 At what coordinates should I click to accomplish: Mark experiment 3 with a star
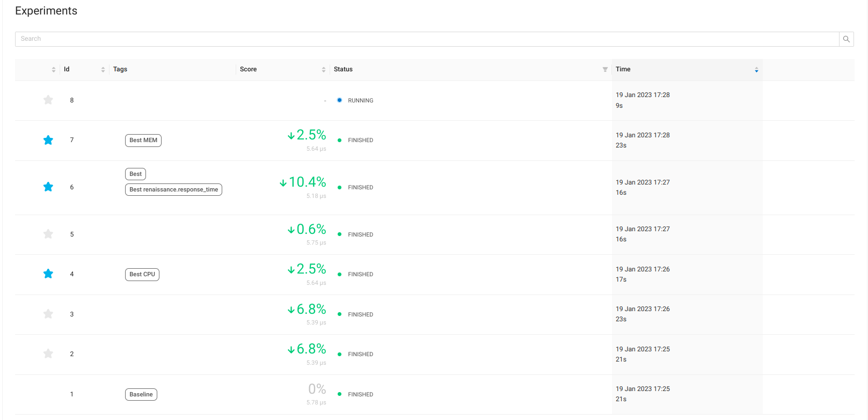pyautogui.click(x=48, y=314)
